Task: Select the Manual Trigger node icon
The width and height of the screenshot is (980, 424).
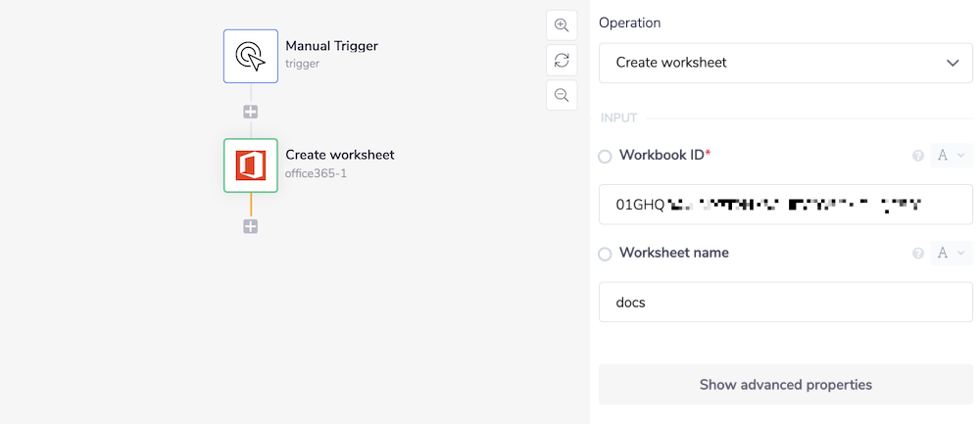Action: click(251, 56)
